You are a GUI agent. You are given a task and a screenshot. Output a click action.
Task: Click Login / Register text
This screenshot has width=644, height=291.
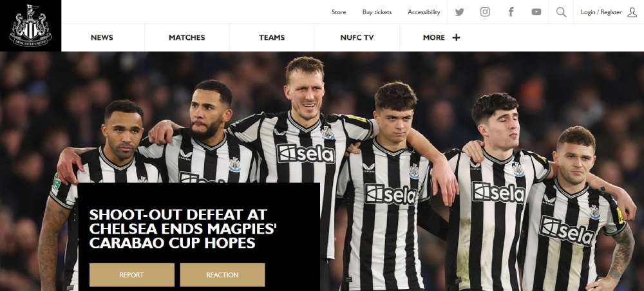click(601, 12)
